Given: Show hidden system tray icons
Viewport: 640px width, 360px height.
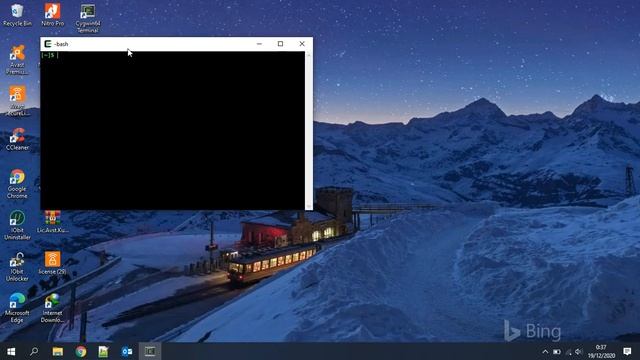Looking at the screenshot, I should pyautogui.click(x=545, y=352).
